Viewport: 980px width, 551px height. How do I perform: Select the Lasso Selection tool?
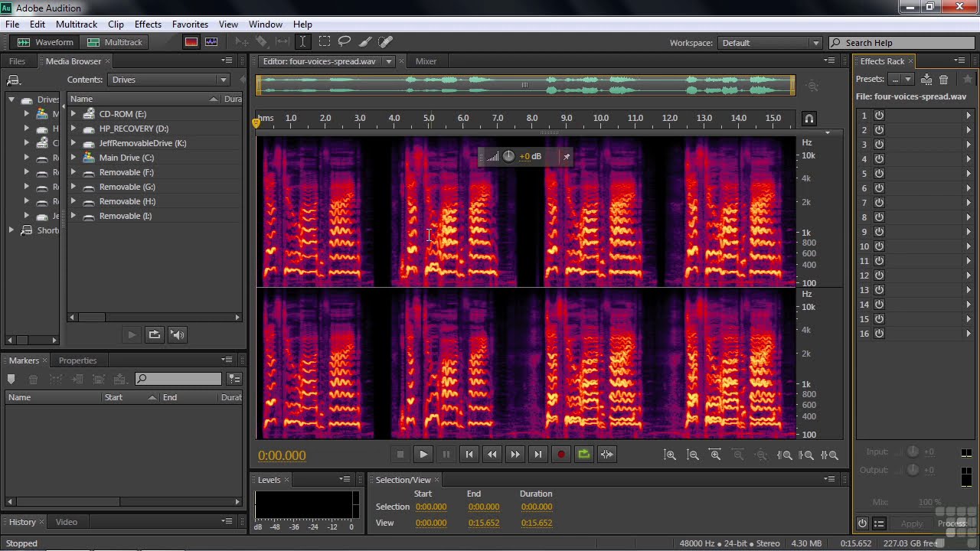click(345, 42)
